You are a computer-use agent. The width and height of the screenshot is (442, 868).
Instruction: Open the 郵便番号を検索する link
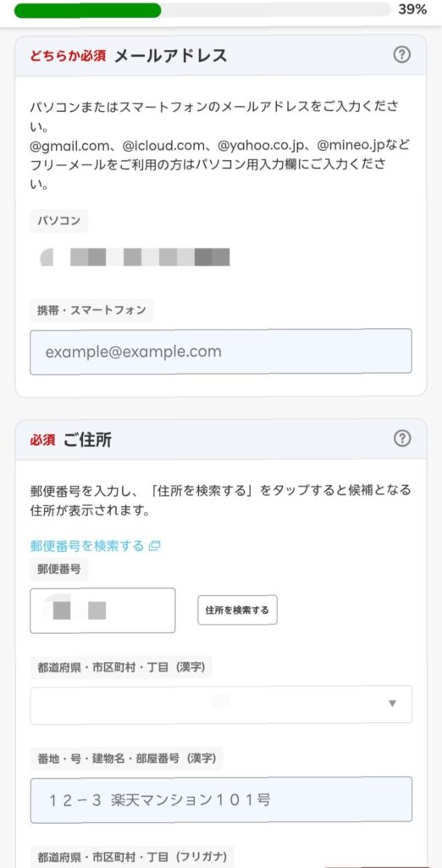click(87, 546)
